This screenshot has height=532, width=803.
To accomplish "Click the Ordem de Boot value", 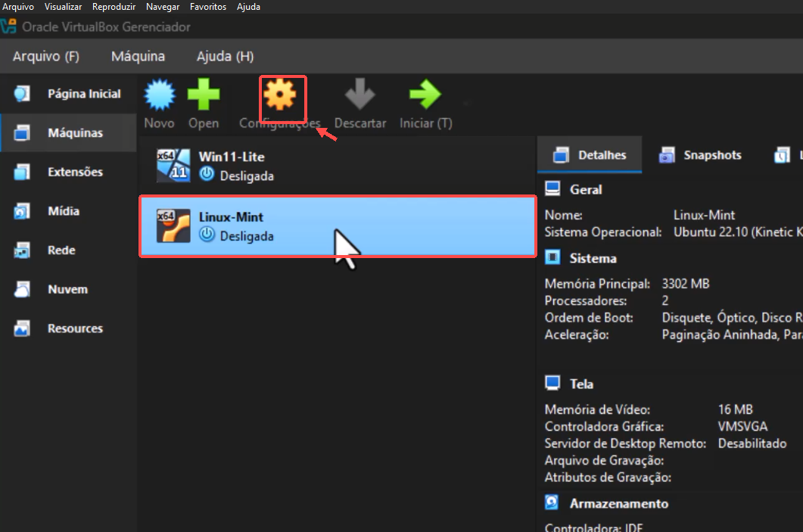I will click(x=733, y=317).
